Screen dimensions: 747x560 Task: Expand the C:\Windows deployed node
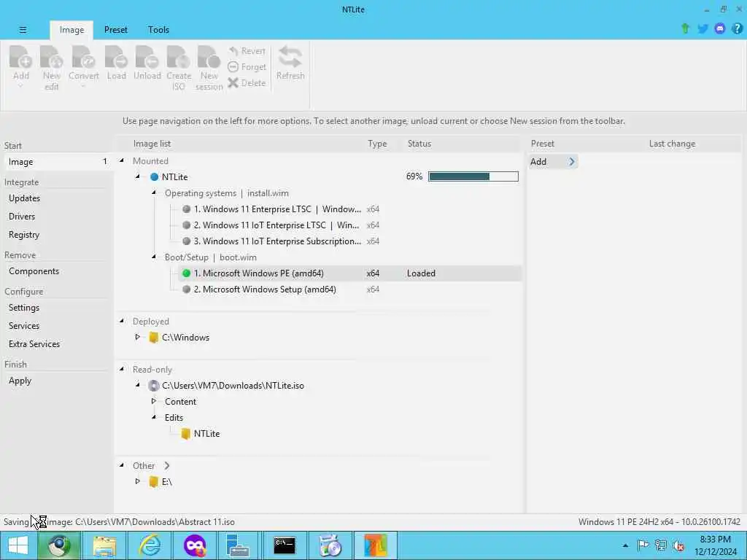pos(138,337)
